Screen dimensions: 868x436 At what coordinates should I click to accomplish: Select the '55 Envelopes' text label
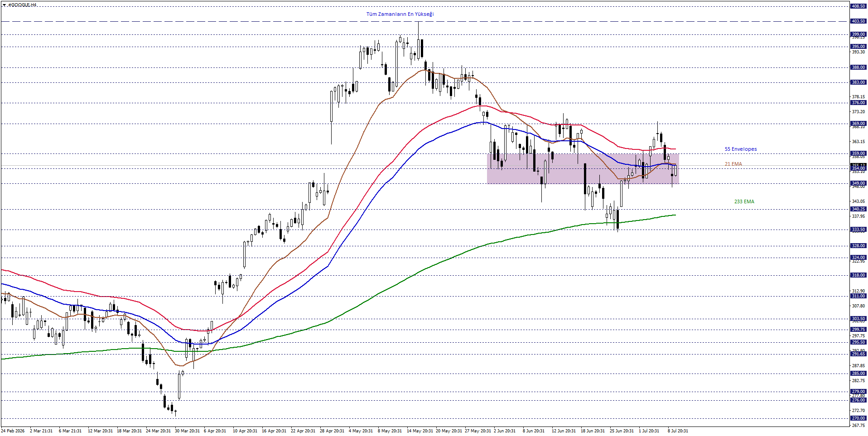pyautogui.click(x=741, y=149)
